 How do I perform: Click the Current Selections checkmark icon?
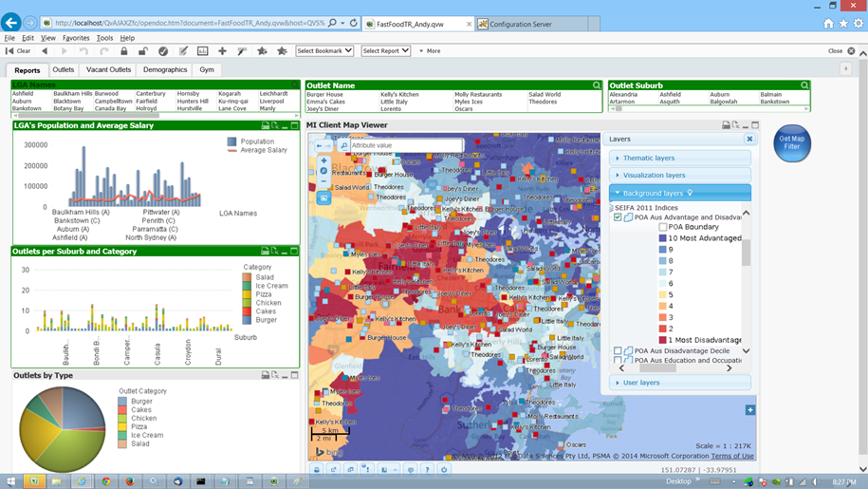click(x=163, y=51)
